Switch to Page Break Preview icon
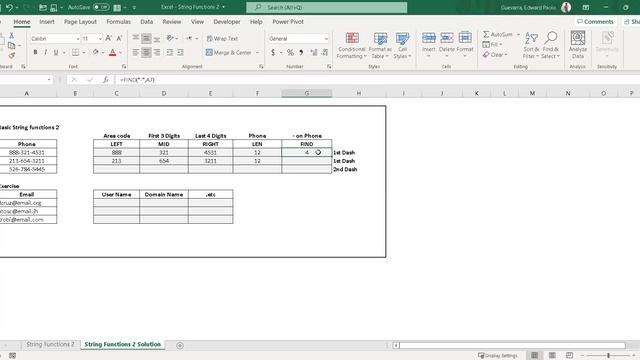The height and width of the screenshot is (360, 640). [x=569, y=356]
